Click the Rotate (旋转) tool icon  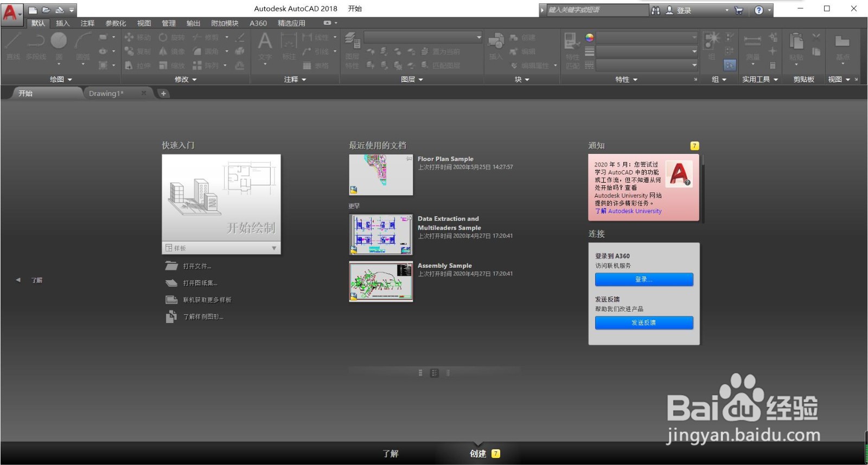[163, 37]
